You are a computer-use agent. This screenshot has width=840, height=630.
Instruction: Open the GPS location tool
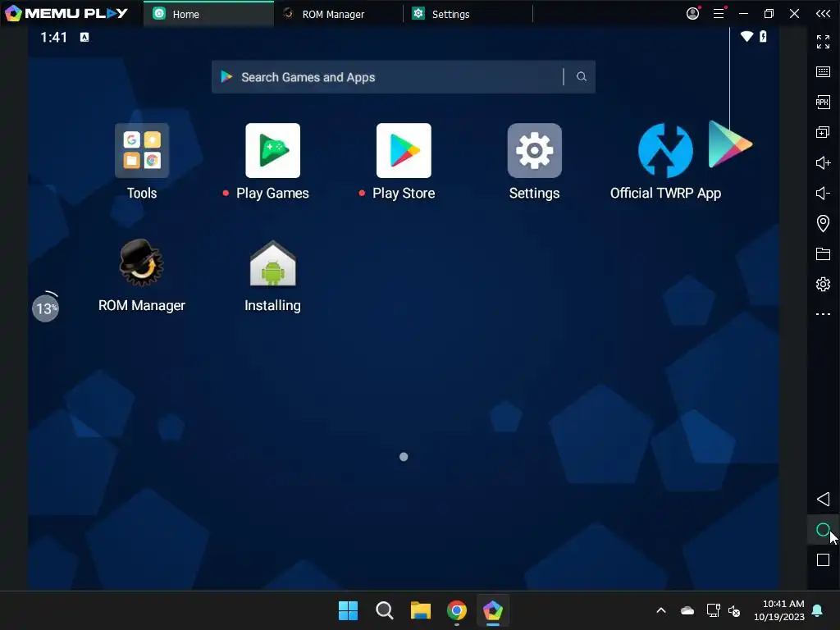(x=823, y=223)
